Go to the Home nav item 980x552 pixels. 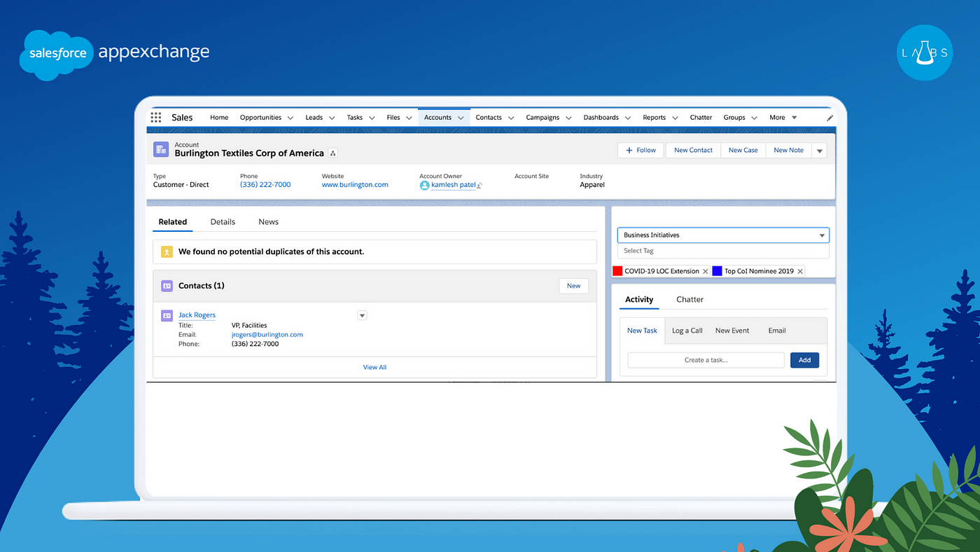(x=219, y=118)
